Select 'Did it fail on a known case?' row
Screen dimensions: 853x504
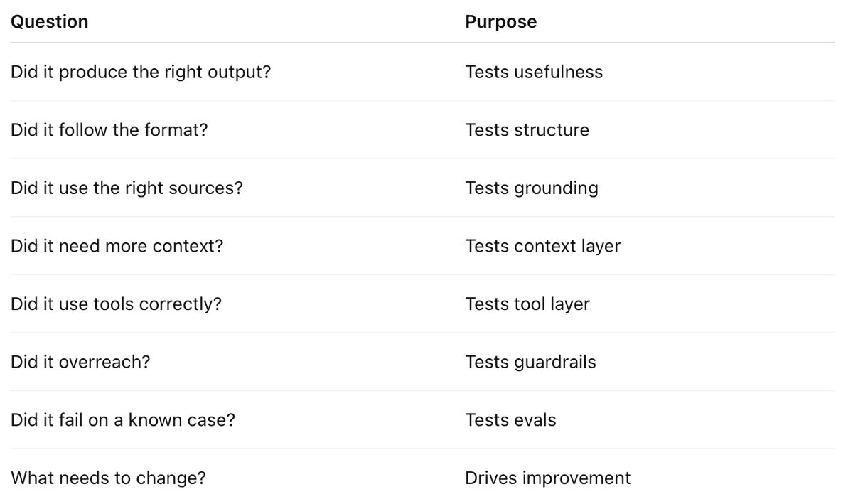point(422,419)
